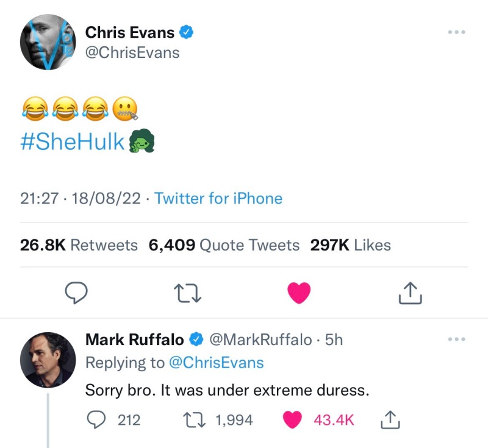The width and height of the screenshot is (488, 448).
Task: Open the @ChrisEvans handle in reply line
Action: click(215, 363)
